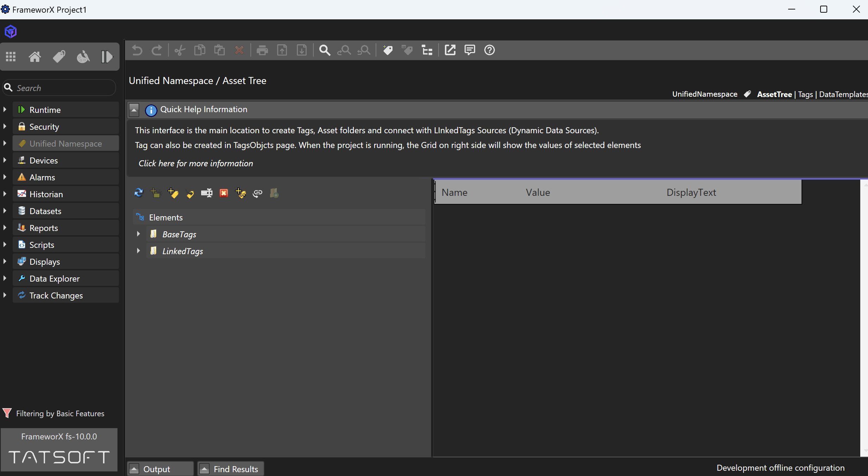Open find with the magnifier icon
The image size is (868, 476).
[325, 50]
